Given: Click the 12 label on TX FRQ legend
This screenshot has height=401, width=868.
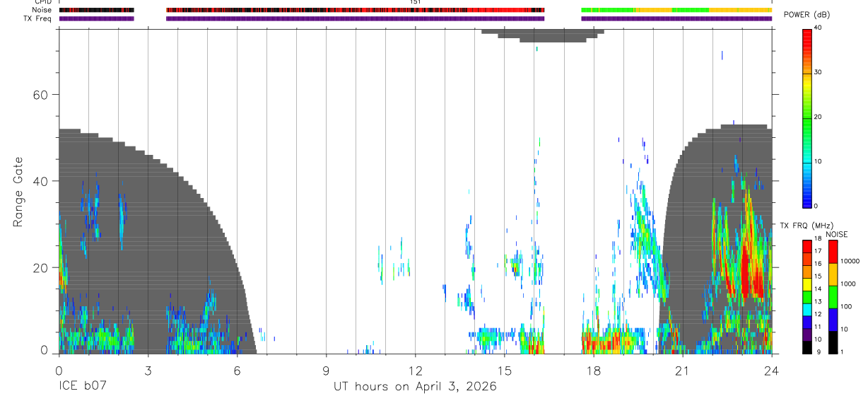Looking at the screenshot, I should point(818,314).
